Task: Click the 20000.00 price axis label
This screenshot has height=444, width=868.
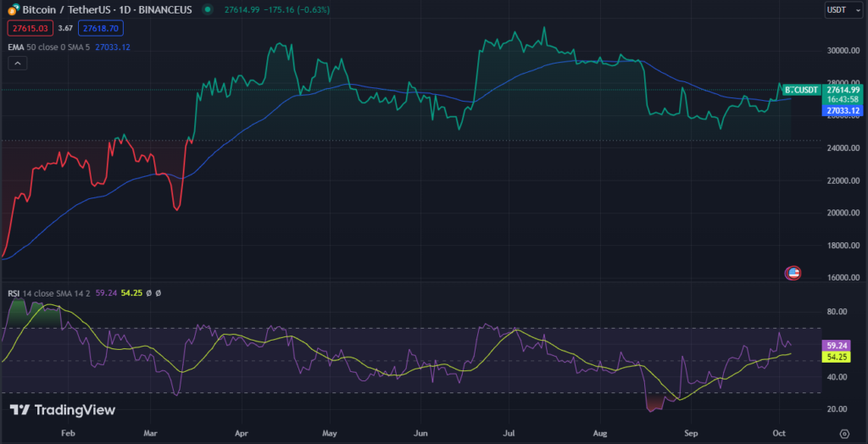Action: click(843, 214)
